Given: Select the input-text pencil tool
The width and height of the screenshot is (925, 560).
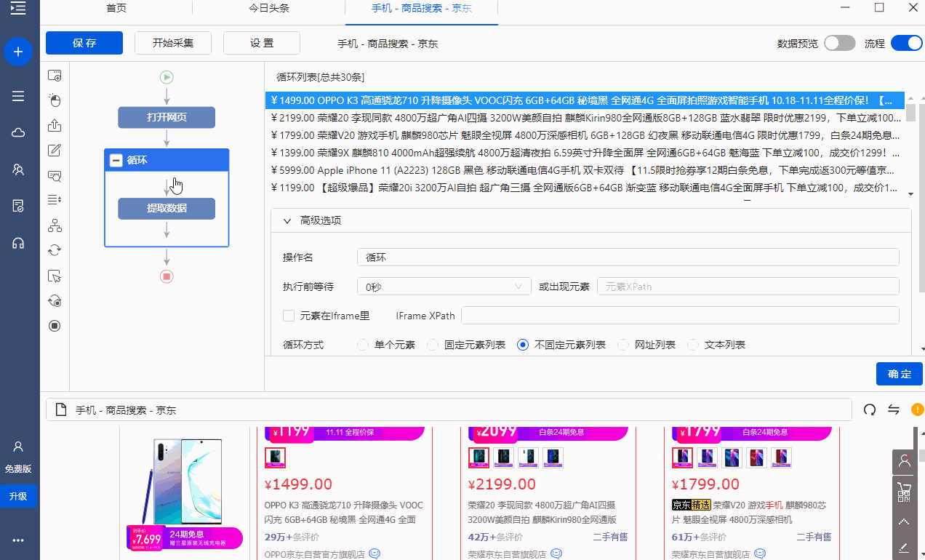Looking at the screenshot, I should click(x=55, y=151).
